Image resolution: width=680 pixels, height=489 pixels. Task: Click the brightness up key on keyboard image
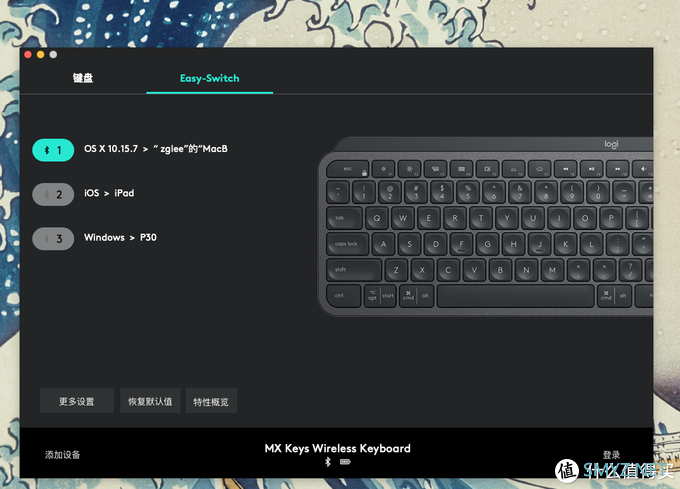click(409, 169)
